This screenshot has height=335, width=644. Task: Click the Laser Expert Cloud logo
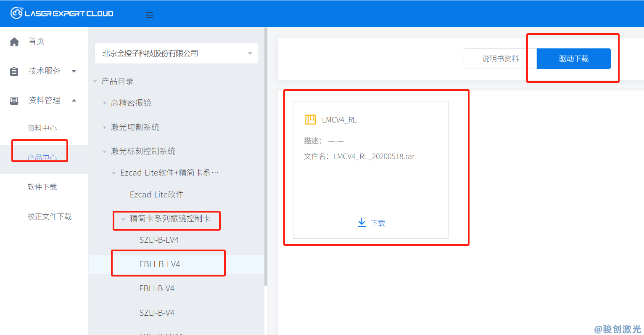pos(62,13)
